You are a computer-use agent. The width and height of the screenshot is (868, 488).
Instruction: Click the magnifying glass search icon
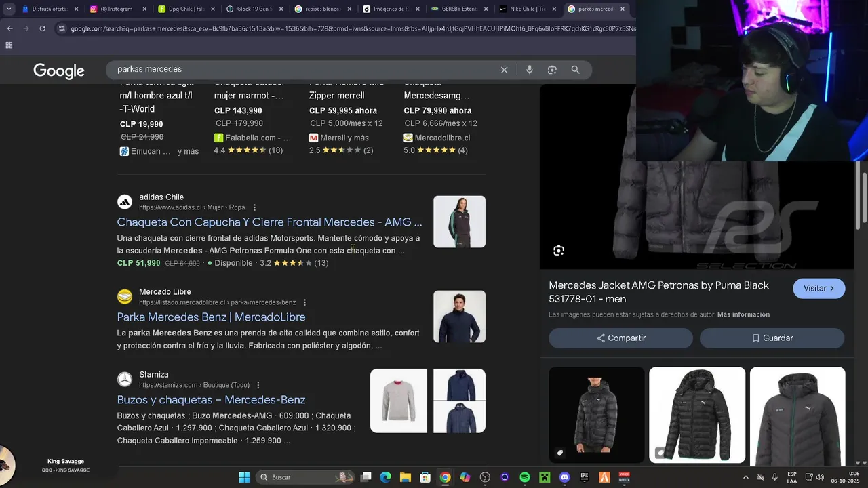(576, 70)
